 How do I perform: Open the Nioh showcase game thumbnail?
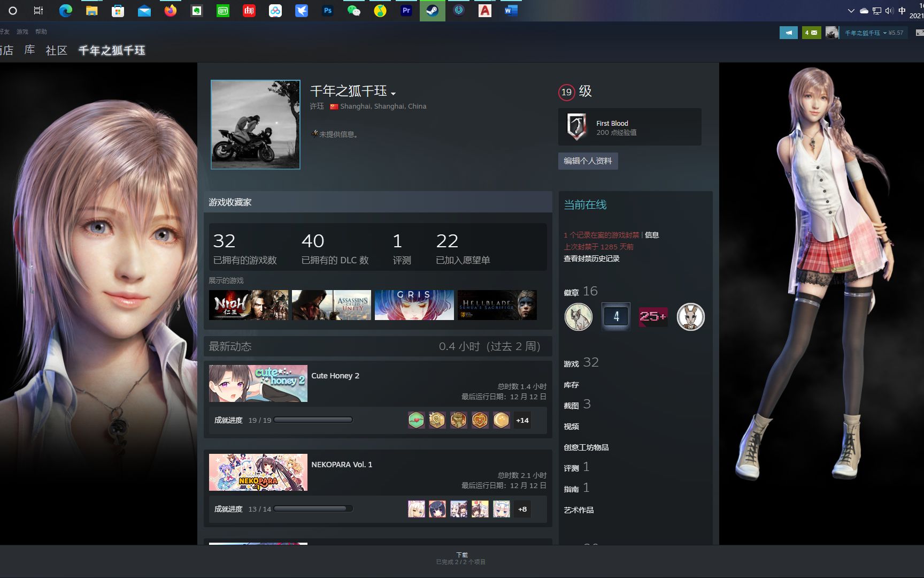[249, 305]
